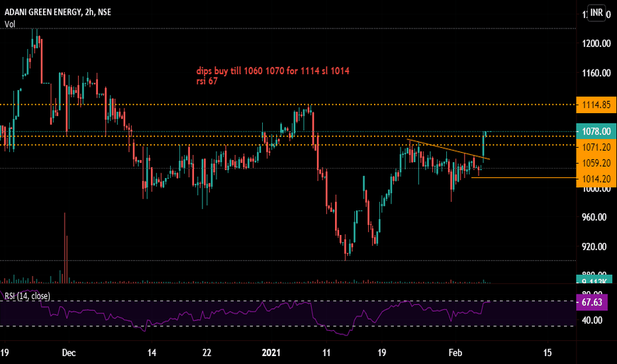Viewport: 617px width, 364px height.
Task: Click the 22 date axis label
Action: pos(207,353)
